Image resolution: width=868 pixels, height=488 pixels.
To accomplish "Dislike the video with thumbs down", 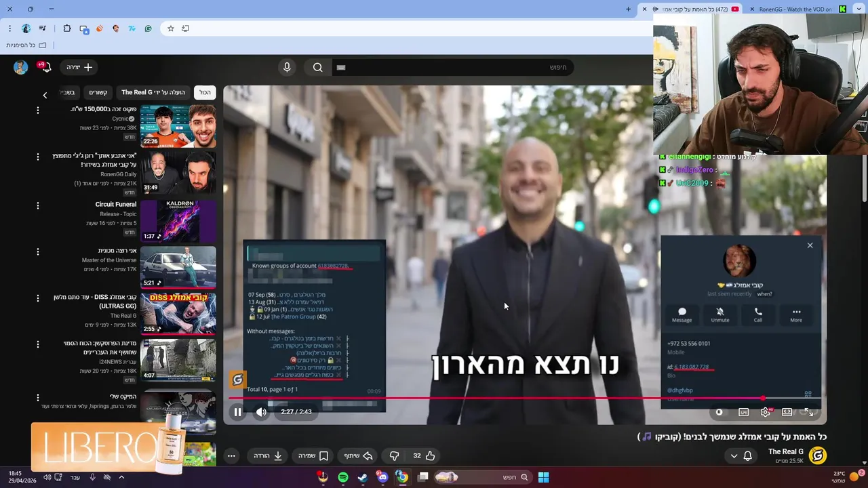I will [395, 455].
